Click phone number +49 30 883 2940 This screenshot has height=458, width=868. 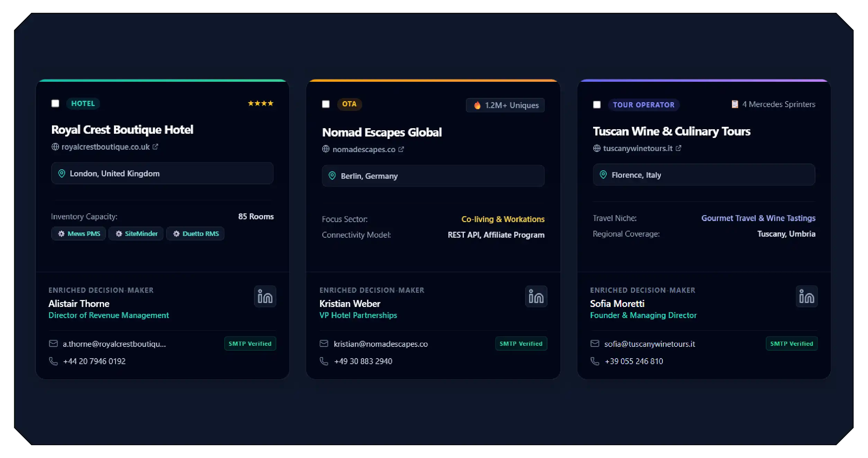363,361
